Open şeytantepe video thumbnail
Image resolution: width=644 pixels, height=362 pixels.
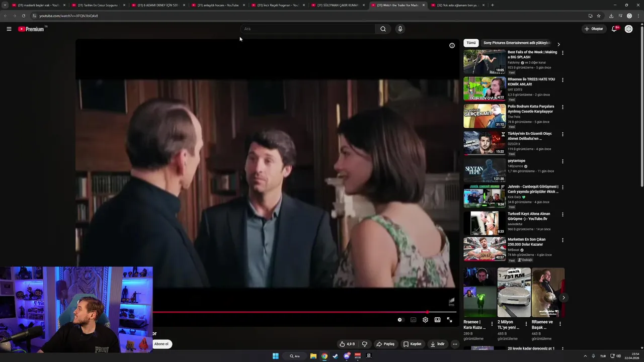pyautogui.click(x=485, y=170)
